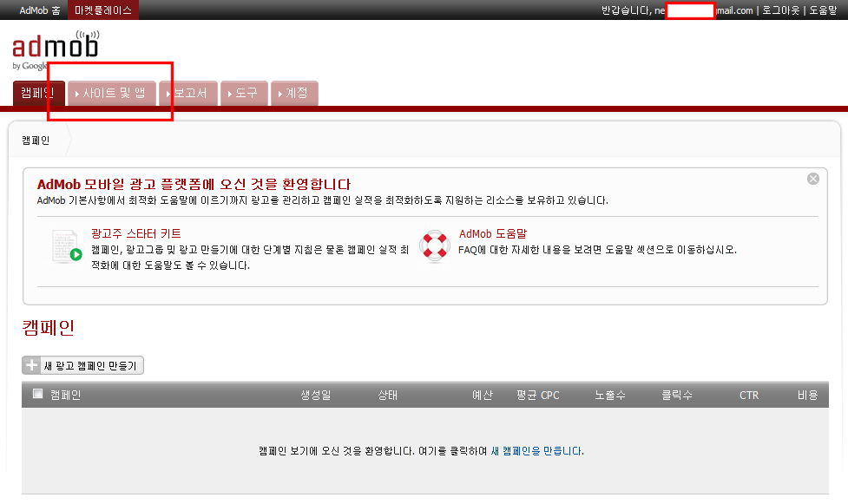Open the 광고주 스타터 키트 link
Viewport: 848px width, 504px height.
(x=135, y=233)
